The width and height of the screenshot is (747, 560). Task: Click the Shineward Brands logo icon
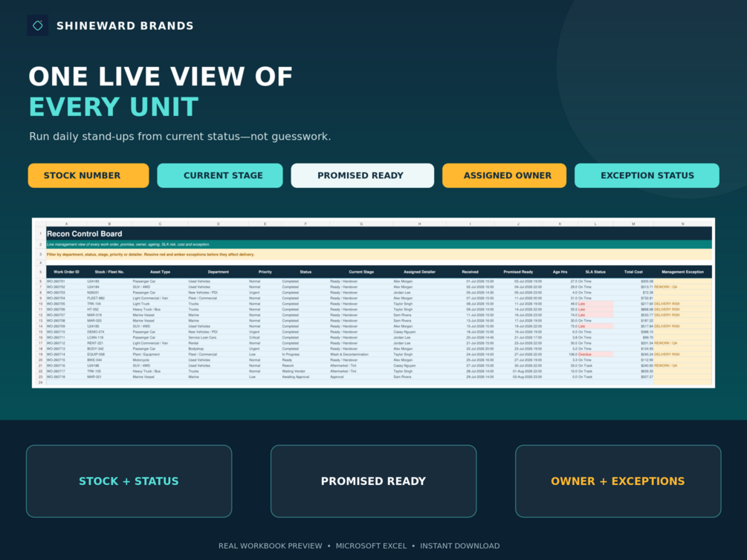38,26
